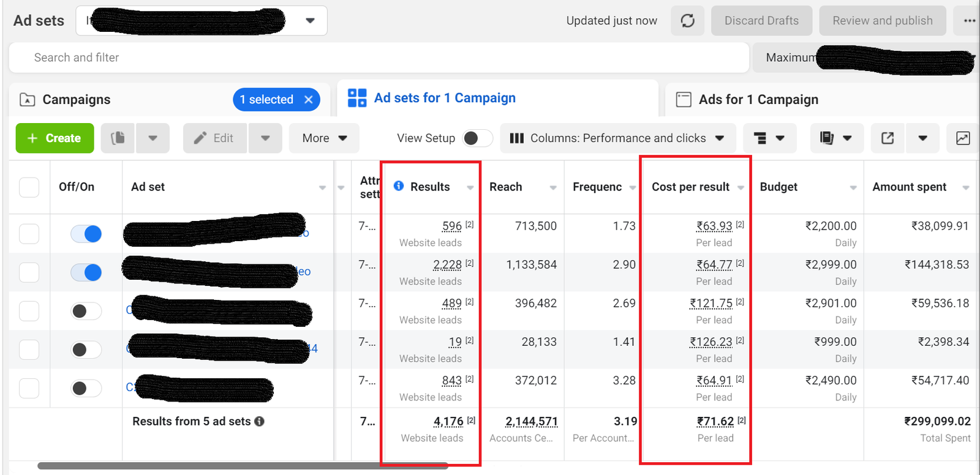The image size is (980, 475).
Task: Turn on the ad set with 489 results
Action: (86, 311)
